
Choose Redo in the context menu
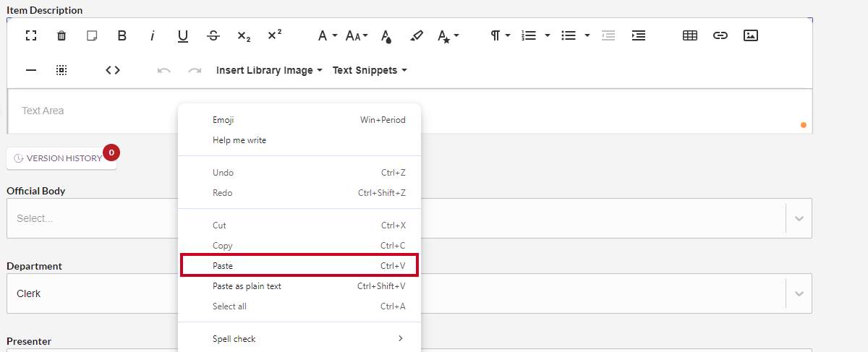pos(299,193)
